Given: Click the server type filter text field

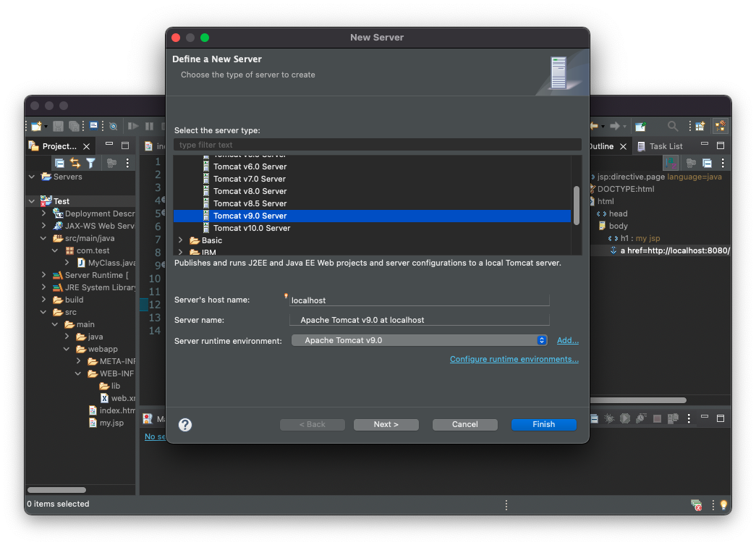Looking at the screenshot, I should coord(378,145).
